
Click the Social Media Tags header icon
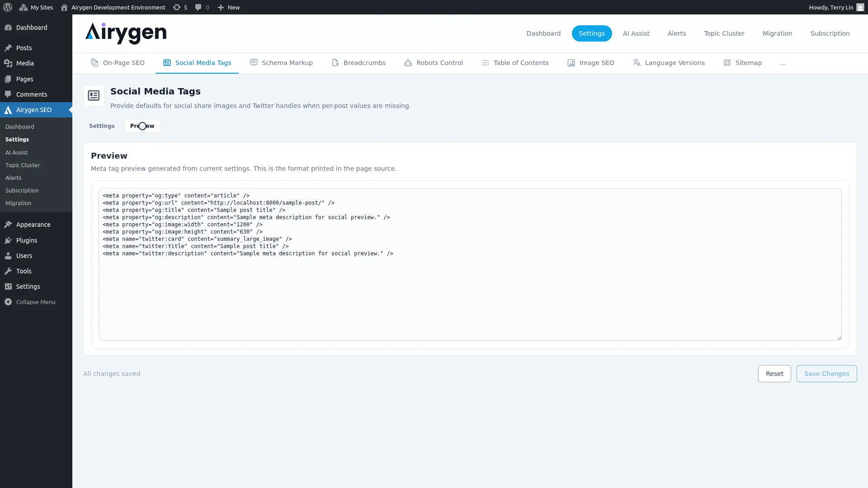(94, 96)
